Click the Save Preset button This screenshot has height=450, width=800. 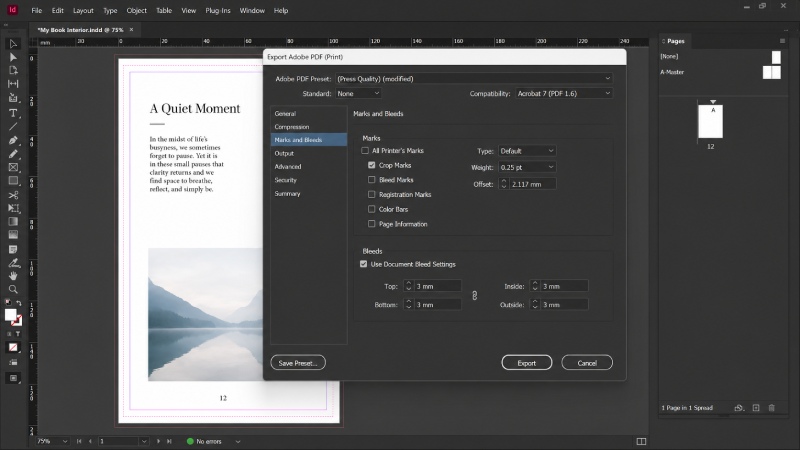298,363
